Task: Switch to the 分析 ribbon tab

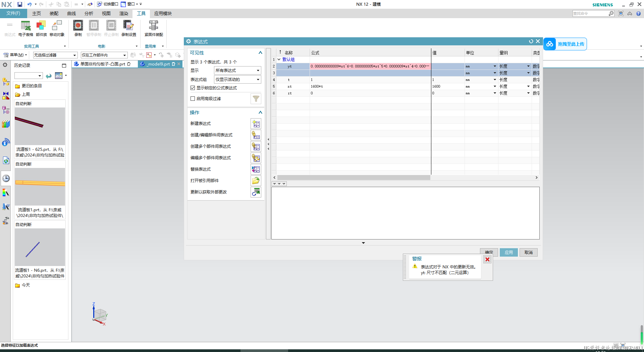Action: tap(89, 13)
